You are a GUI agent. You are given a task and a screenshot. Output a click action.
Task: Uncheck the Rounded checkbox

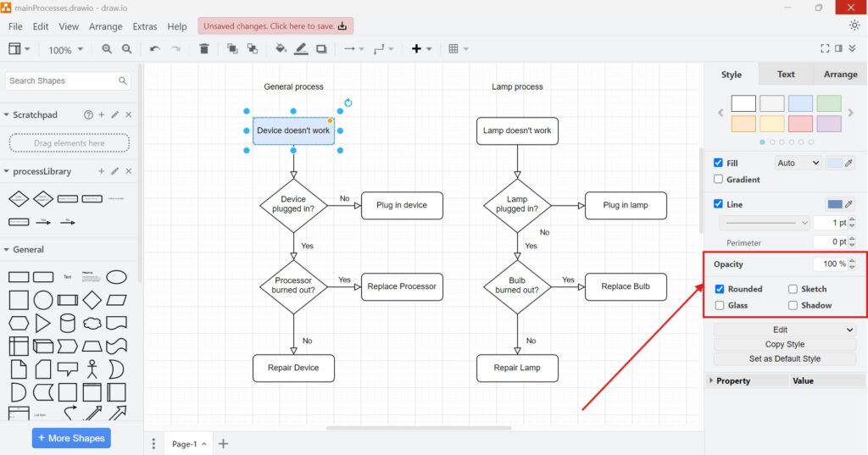coord(720,289)
